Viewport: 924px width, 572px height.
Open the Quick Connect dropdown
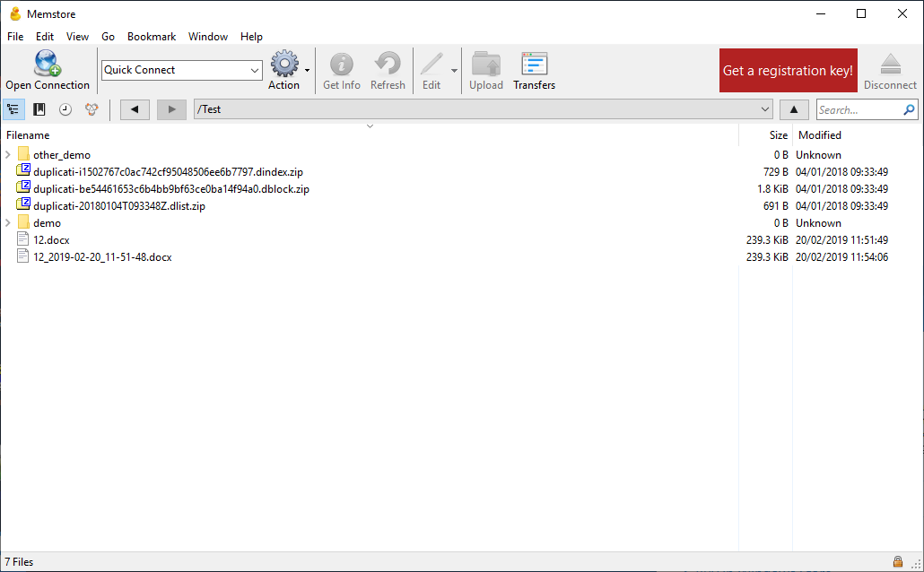255,70
